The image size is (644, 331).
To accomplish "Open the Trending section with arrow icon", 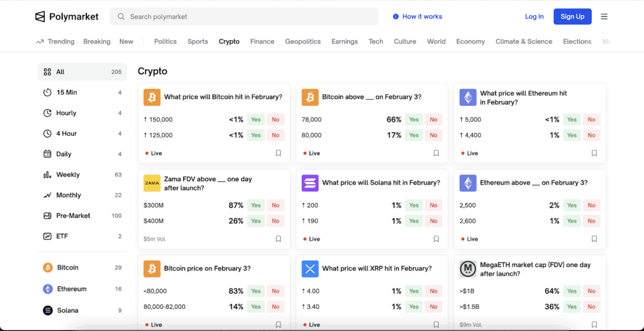I will click(x=55, y=41).
